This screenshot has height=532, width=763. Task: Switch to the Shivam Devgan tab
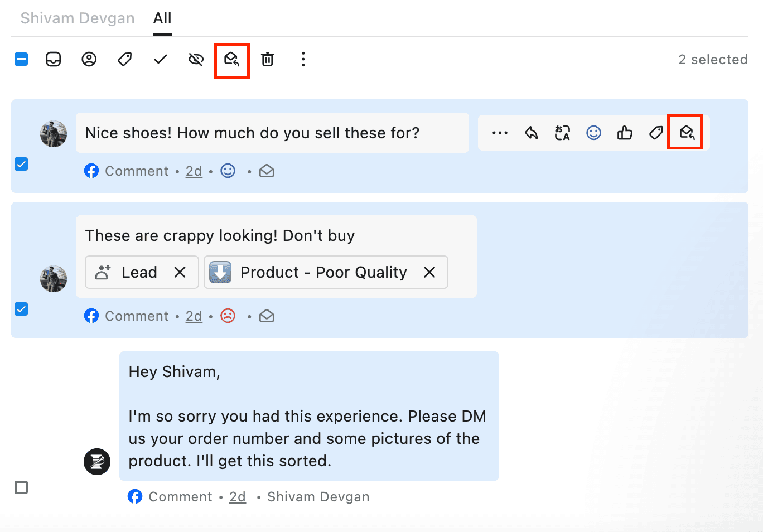(78, 18)
